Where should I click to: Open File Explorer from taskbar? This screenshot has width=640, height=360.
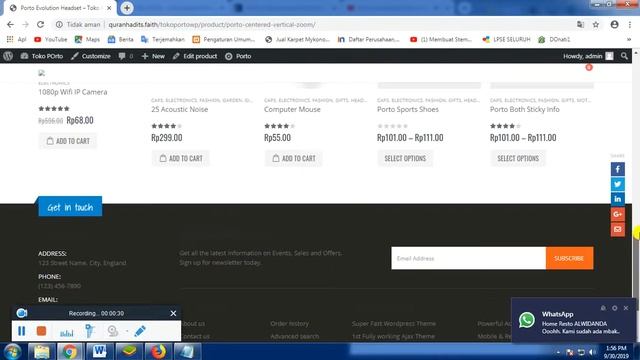point(42,351)
